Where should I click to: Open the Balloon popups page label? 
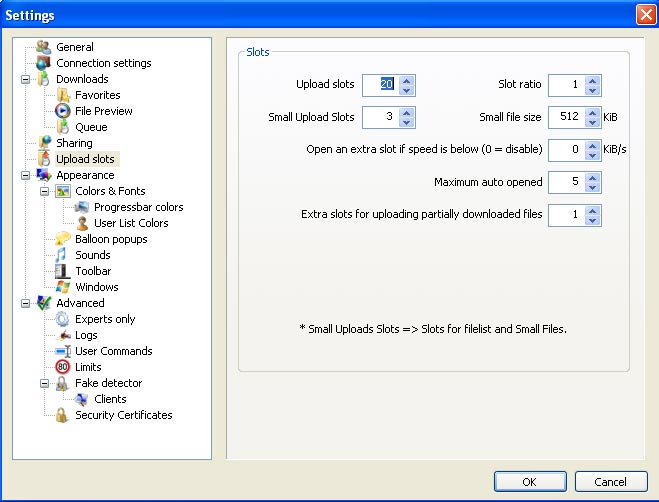tap(111, 239)
